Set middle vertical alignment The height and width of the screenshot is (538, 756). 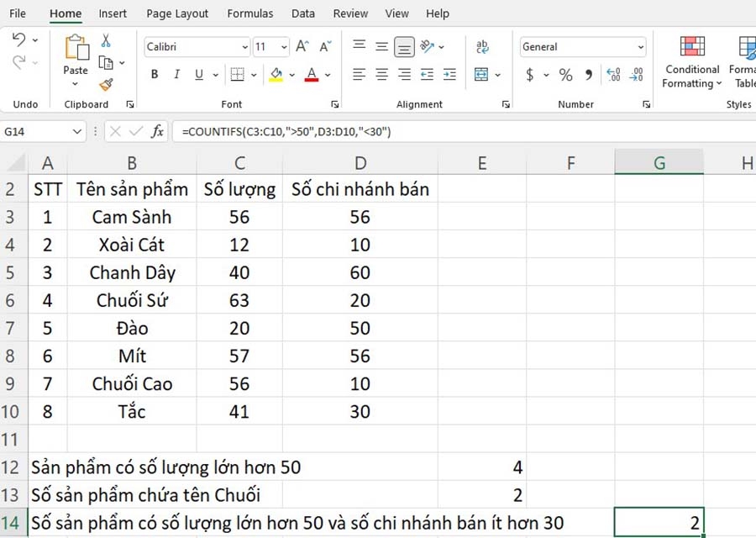(381, 46)
